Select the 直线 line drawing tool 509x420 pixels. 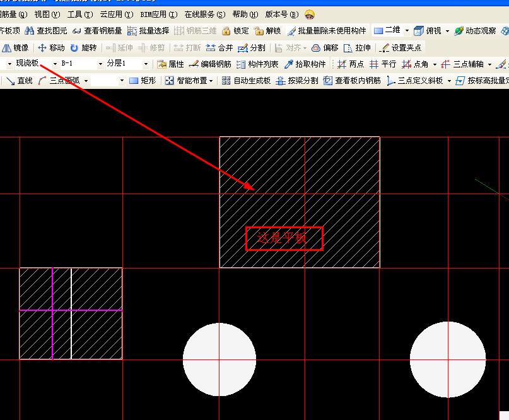(x=20, y=81)
